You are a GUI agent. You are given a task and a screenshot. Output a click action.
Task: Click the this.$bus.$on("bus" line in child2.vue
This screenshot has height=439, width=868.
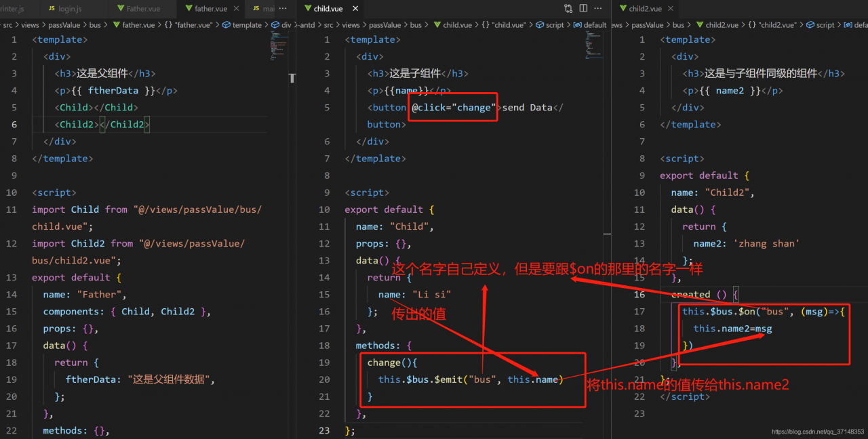pos(764,312)
